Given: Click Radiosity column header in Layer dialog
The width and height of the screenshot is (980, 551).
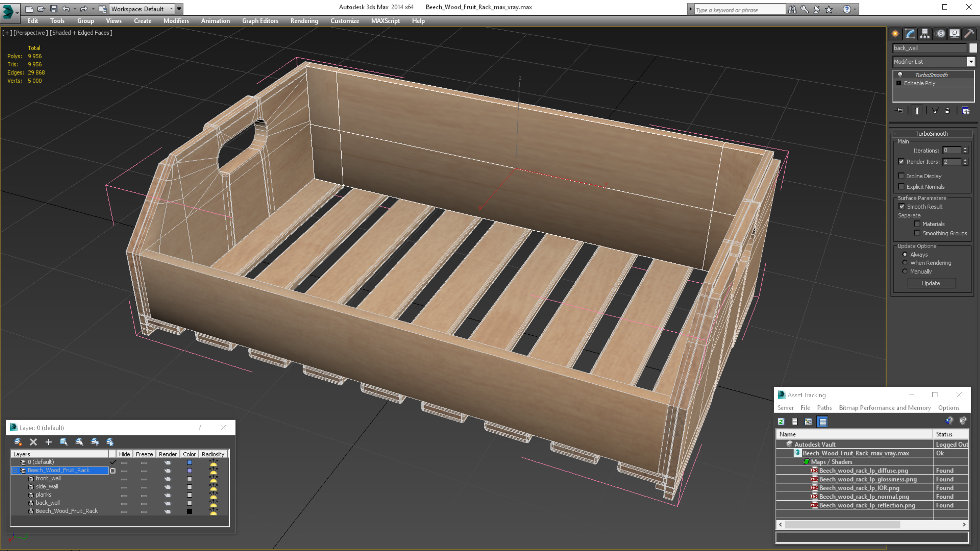Looking at the screenshot, I should (x=213, y=454).
